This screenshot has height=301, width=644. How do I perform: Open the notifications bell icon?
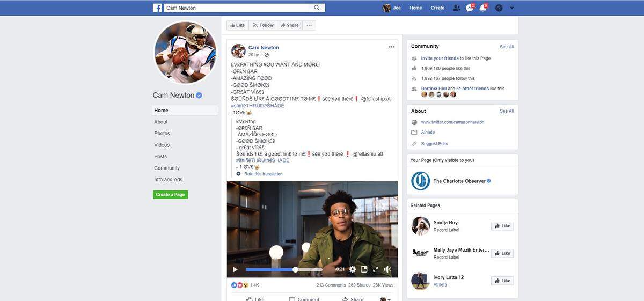pos(482,8)
